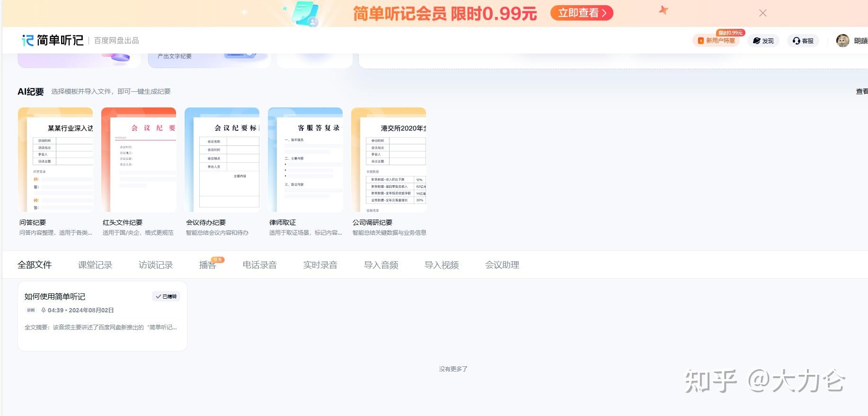Click the 已转写 status badge

pyautogui.click(x=166, y=297)
